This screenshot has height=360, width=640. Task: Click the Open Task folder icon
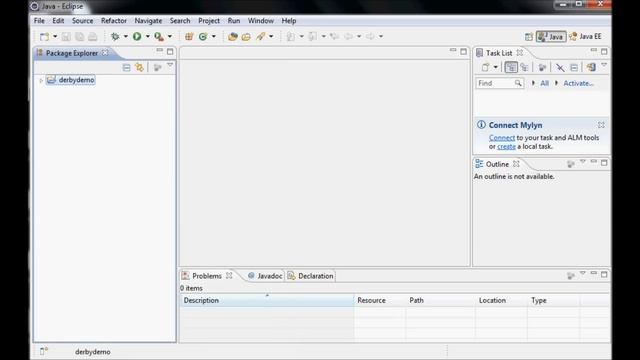click(x=246, y=36)
